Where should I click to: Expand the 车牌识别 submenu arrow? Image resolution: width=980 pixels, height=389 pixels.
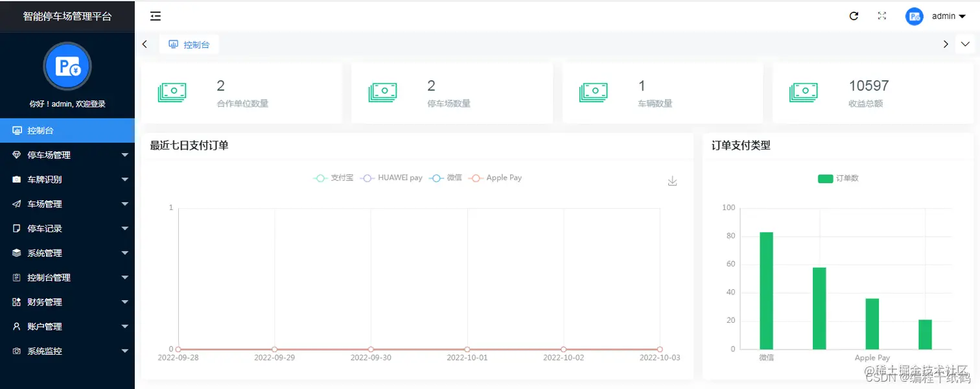(x=125, y=180)
